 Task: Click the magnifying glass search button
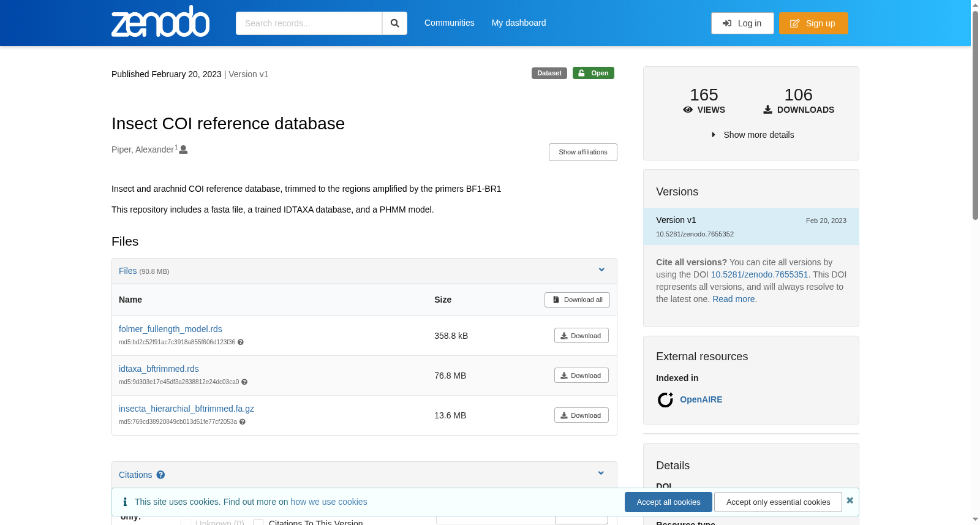point(395,23)
